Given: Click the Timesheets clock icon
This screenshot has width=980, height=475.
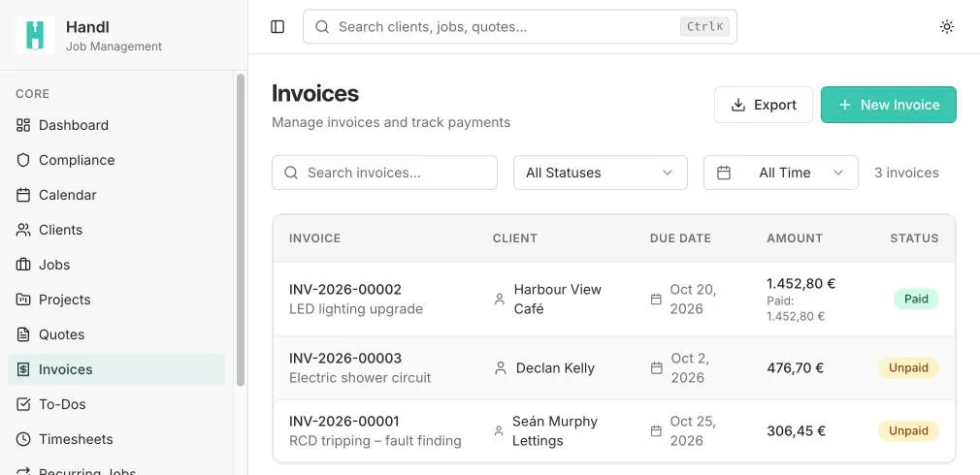Looking at the screenshot, I should click(23, 439).
